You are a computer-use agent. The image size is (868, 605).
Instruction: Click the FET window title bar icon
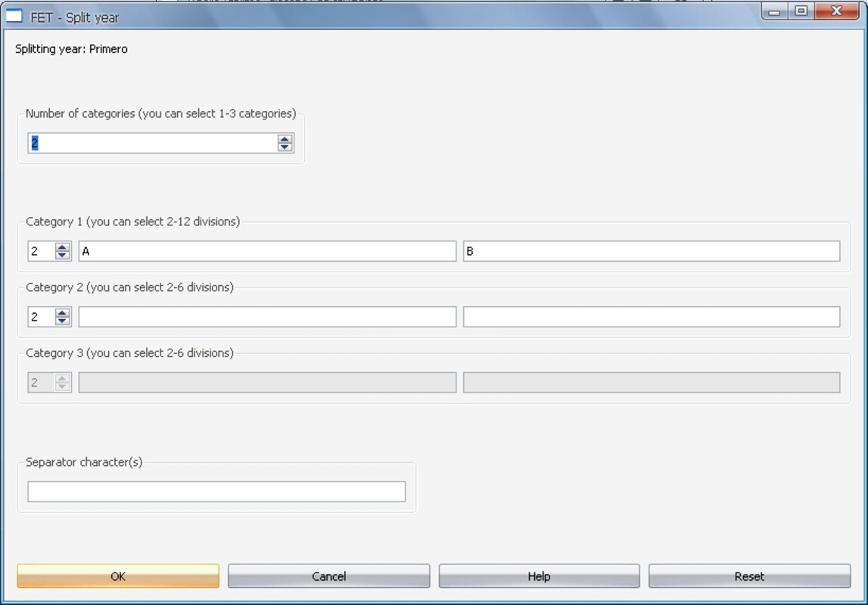tap(14, 16)
